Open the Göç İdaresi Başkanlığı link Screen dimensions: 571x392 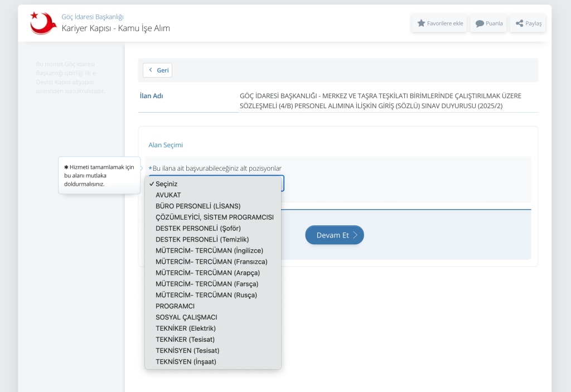(x=92, y=17)
